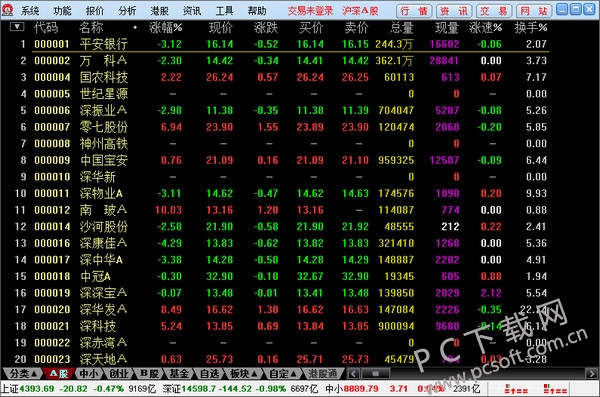
Task: Open the 系统 menu
Action: 29,11
